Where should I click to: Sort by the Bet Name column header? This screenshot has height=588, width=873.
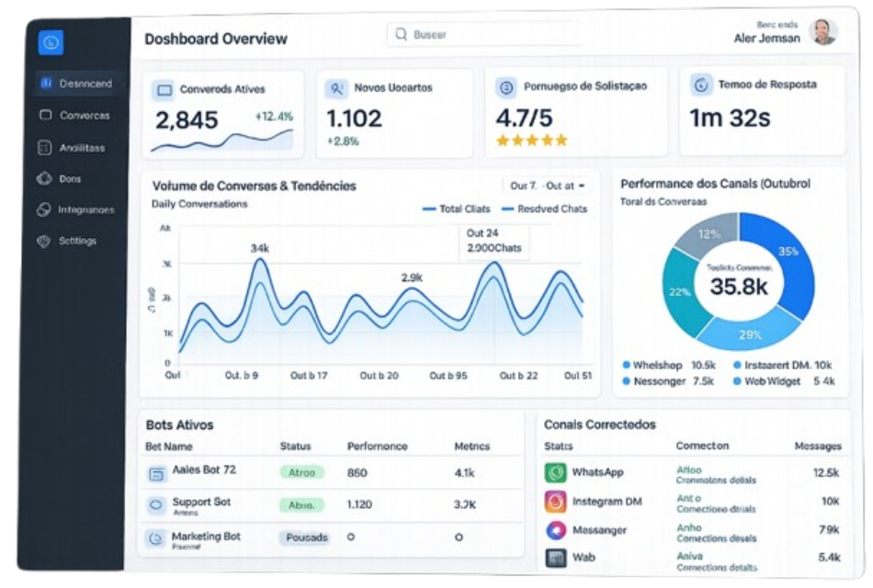tap(169, 447)
